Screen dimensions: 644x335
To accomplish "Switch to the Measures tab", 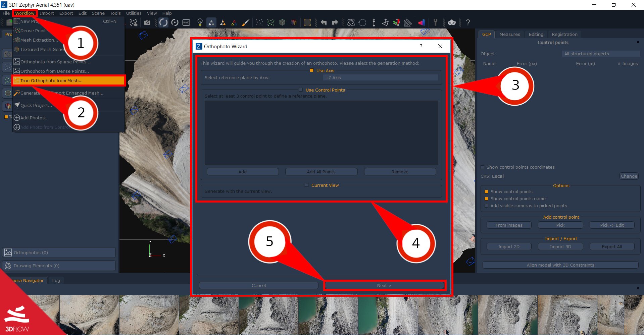I will point(509,34).
